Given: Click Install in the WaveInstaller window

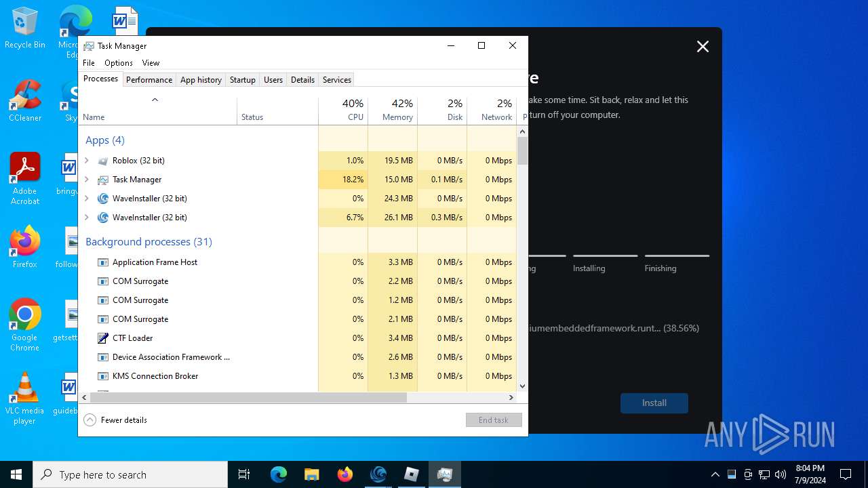Looking at the screenshot, I should 654,403.
